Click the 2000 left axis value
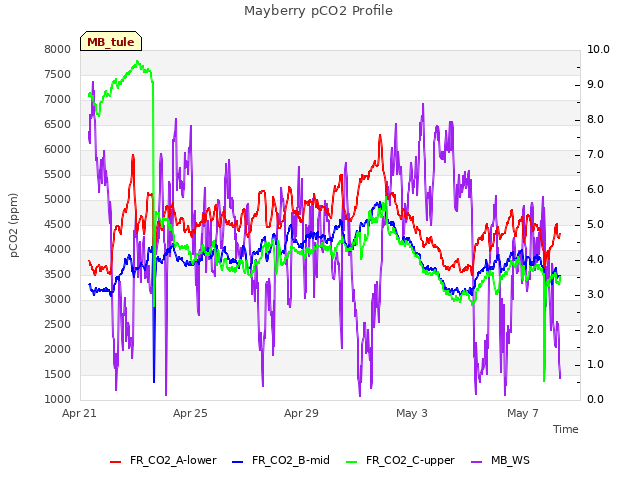Screen dimensions: 640x480 [58, 349]
